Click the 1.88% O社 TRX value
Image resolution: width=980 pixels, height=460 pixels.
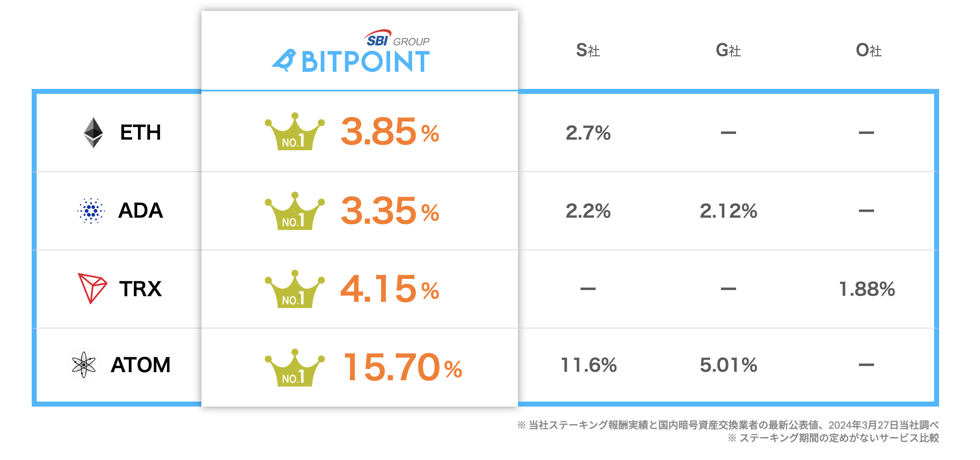point(867,289)
